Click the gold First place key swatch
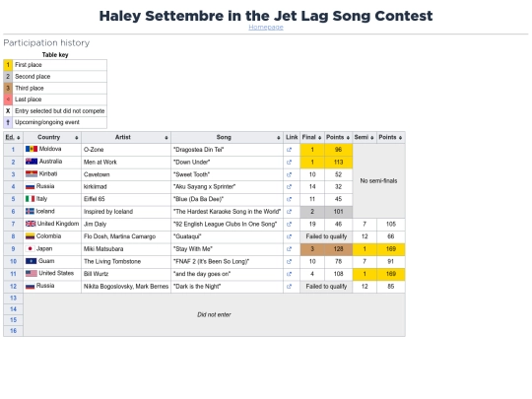The width and height of the screenshot is (532, 399). (x=8, y=65)
